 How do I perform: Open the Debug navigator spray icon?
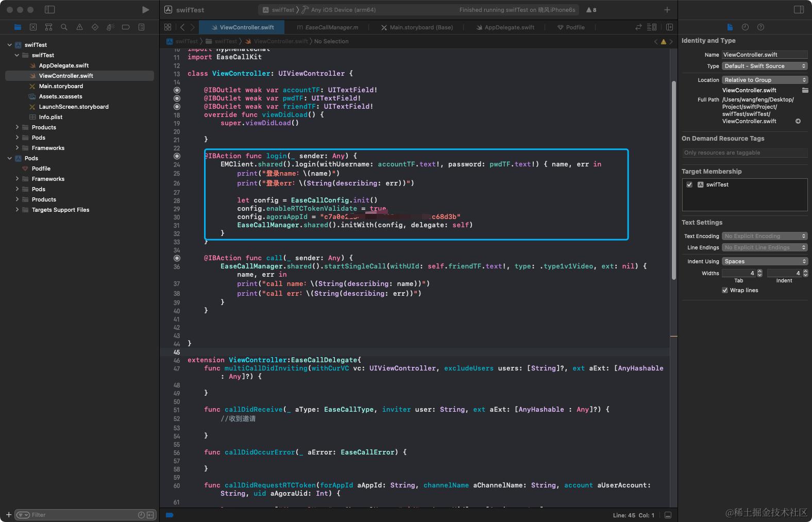[110, 27]
